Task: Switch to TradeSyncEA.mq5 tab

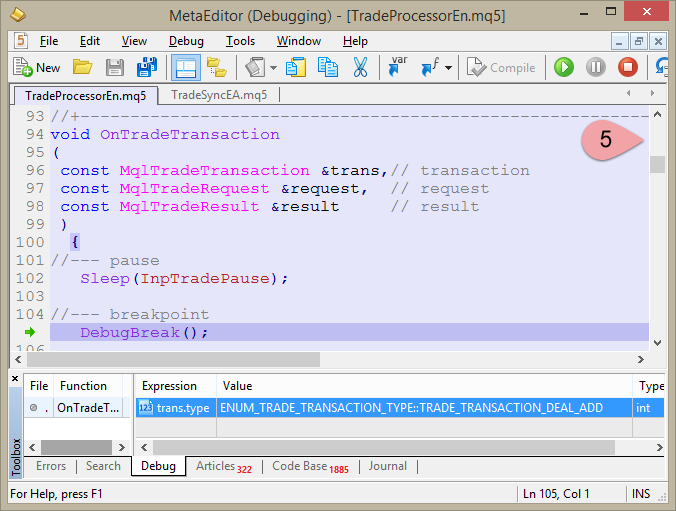Action: coord(219,95)
